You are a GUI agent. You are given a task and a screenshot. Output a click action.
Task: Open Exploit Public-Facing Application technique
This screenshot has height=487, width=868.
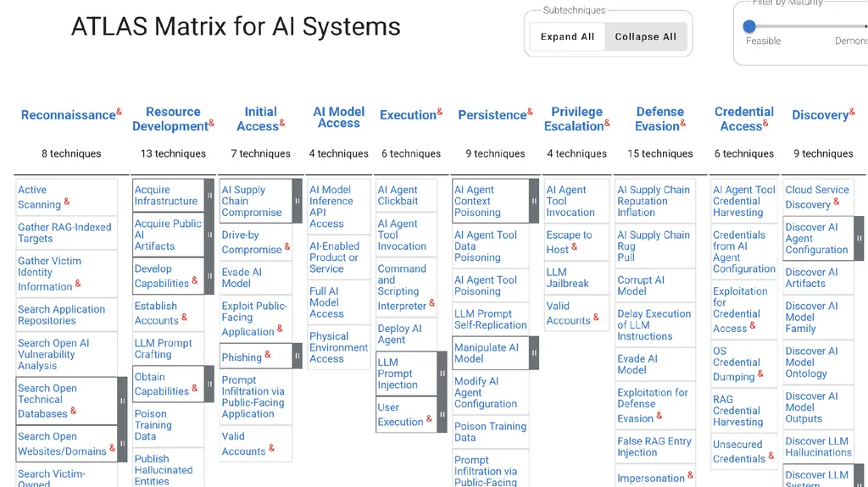click(x=256, y=318)
